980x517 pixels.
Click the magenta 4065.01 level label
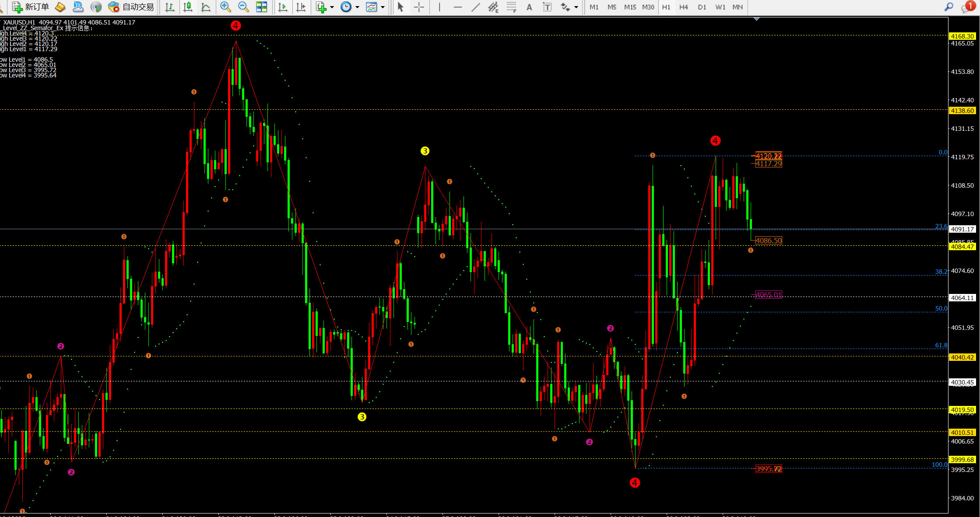click(x=769, y=295)
